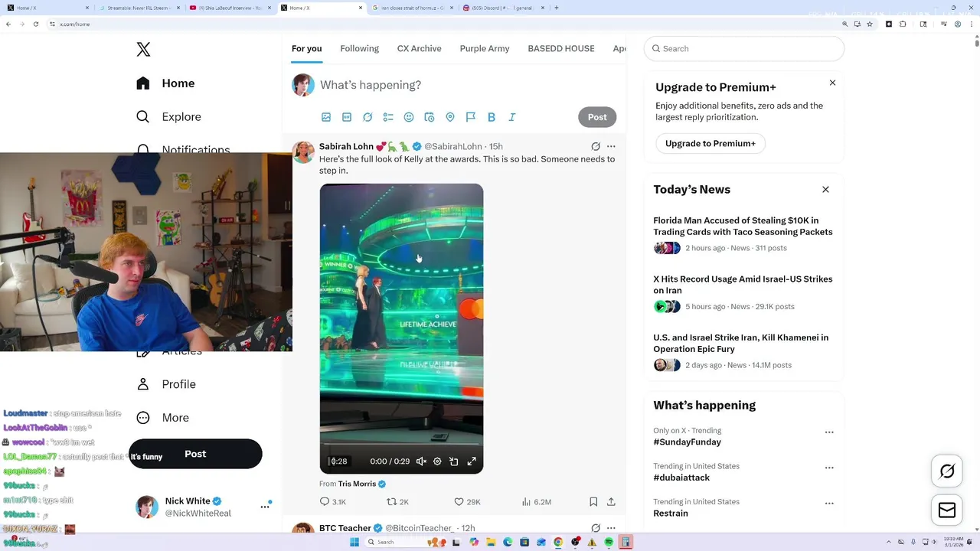Bookmark Sabirah Lohn's post

pos(593,502)
